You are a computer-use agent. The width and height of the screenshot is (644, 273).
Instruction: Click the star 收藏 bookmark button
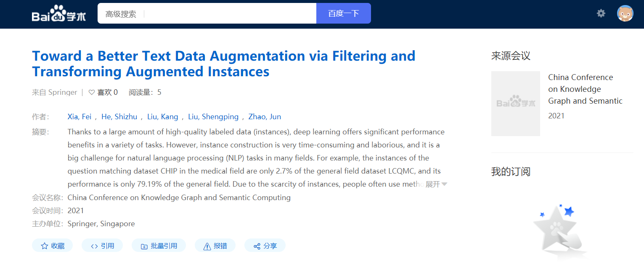[x=45, y=246]
